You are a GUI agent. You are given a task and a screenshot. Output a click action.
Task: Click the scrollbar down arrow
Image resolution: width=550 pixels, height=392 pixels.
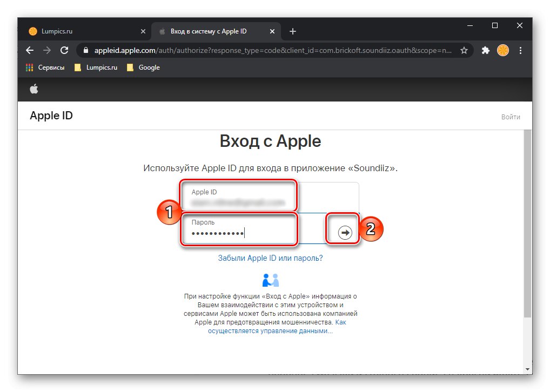pyautogui.click(x=527, y=369)
